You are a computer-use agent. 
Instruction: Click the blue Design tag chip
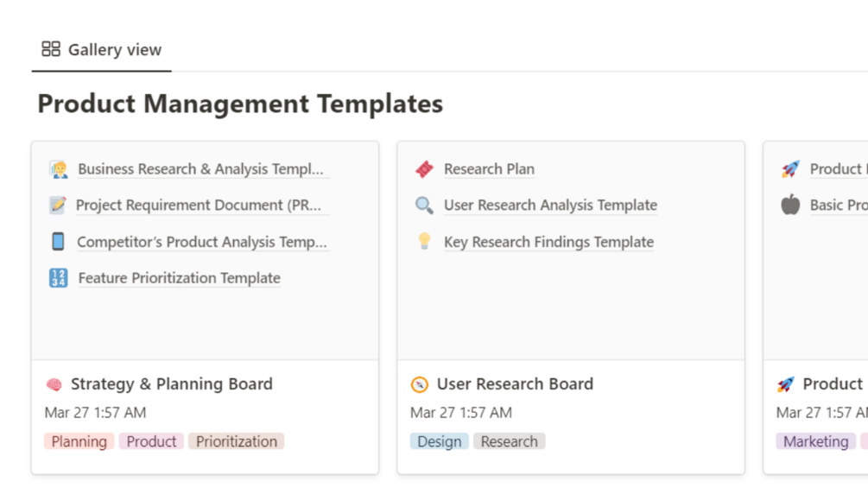click(x=439, y=441)
